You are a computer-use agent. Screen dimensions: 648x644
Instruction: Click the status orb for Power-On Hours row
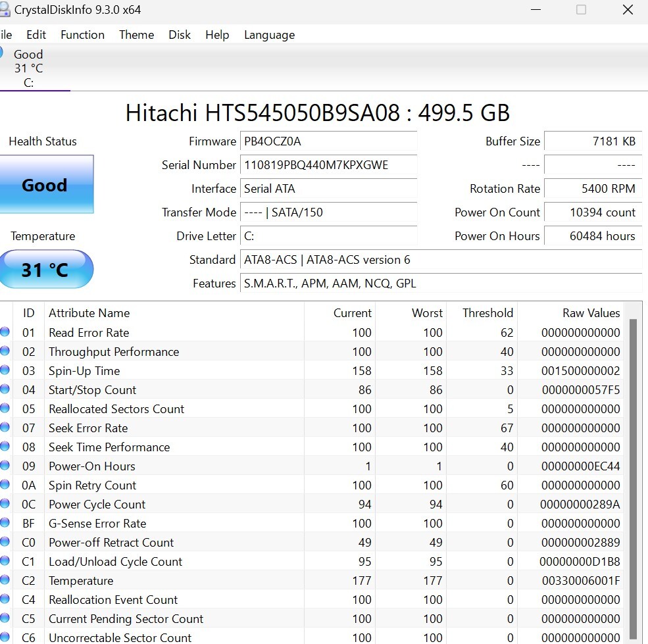click(x=5, y=466)
